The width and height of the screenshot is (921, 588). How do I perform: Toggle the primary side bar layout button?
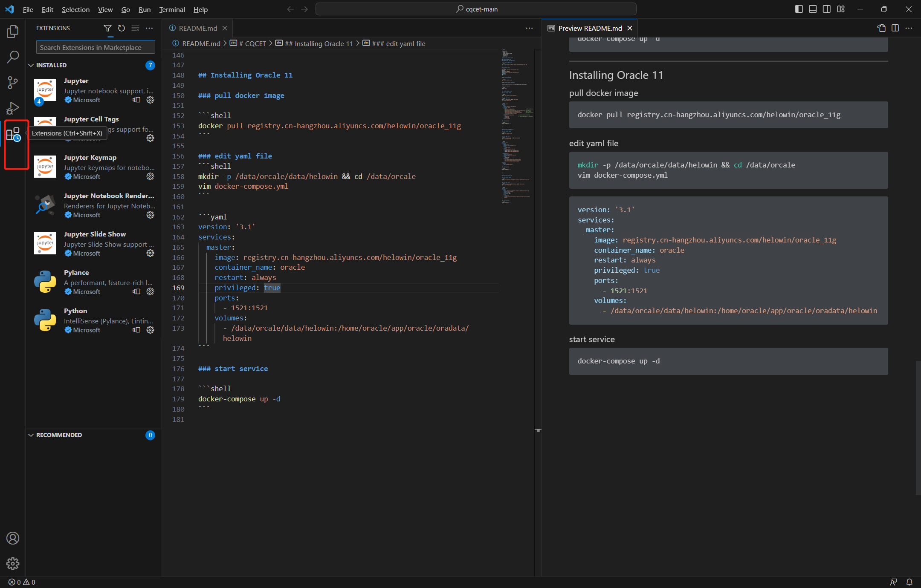pos(799,9)
